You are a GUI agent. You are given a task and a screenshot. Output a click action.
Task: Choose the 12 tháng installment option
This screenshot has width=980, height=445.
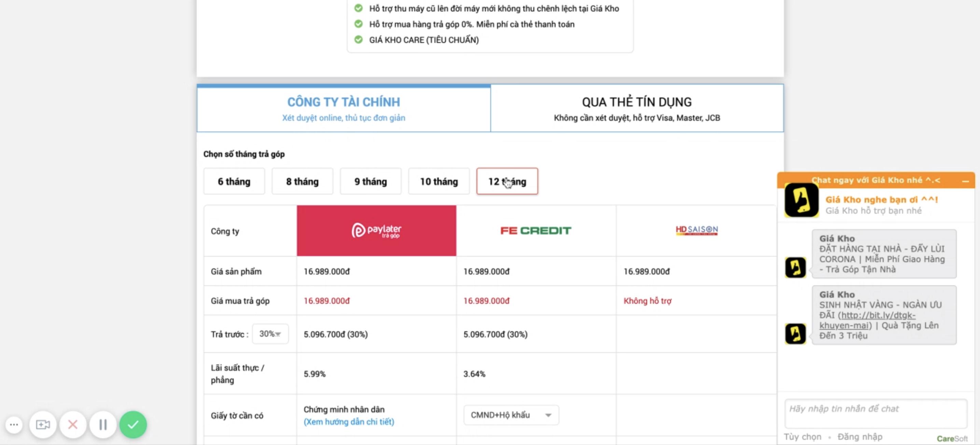coord(507,181)
